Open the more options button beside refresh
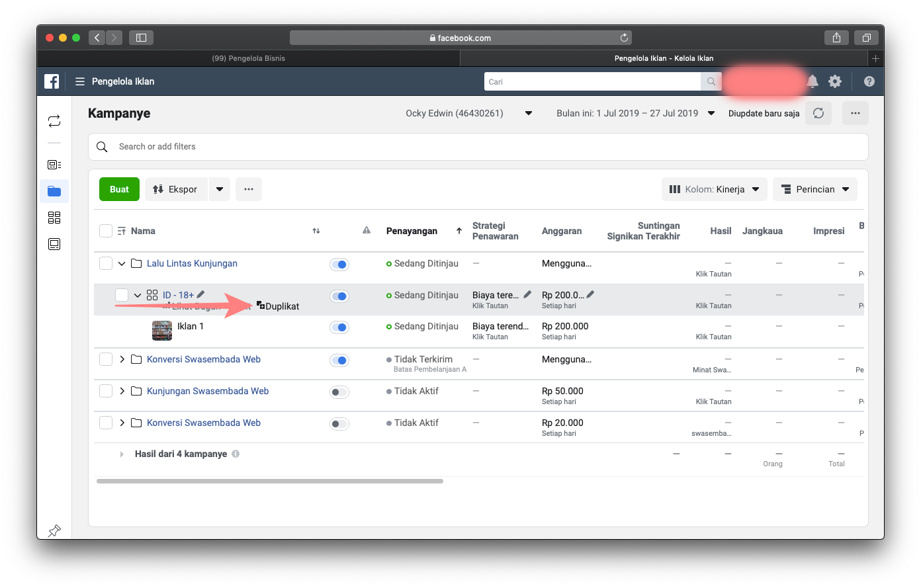Viewport: 921px width, 588px height. pos(855,113)
